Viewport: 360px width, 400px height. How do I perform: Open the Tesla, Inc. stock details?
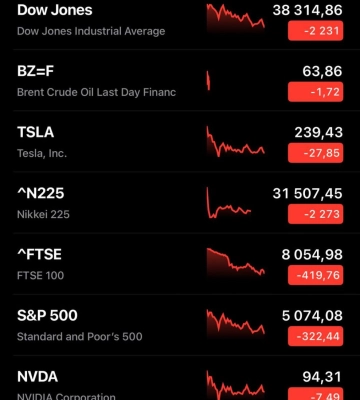pos(180,141)
